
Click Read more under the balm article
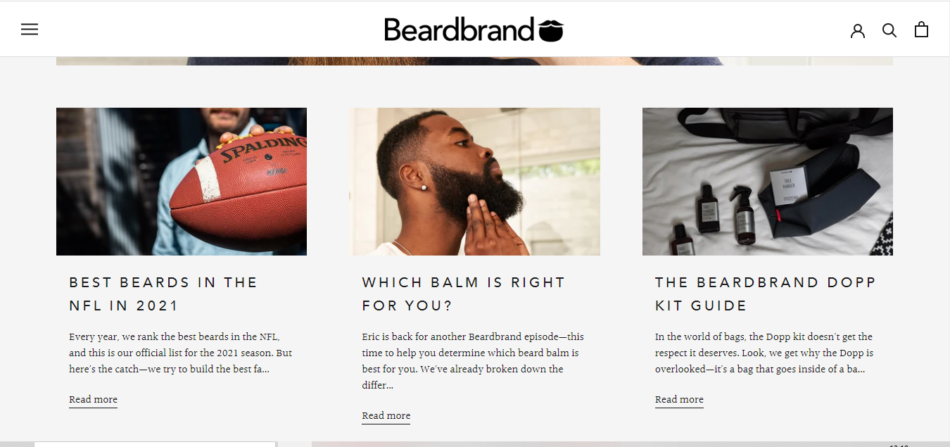[386, 416]
